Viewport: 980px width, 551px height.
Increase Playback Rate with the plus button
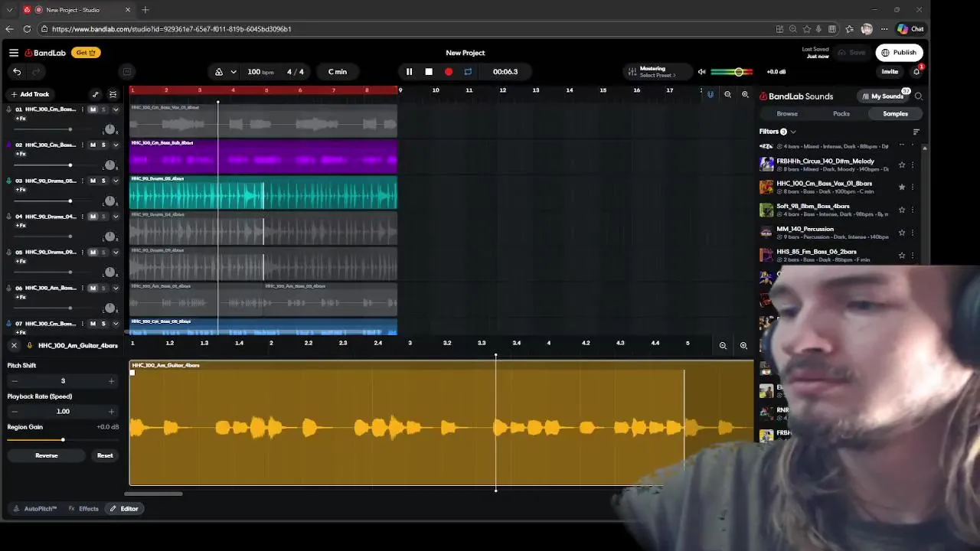(111, 412)
